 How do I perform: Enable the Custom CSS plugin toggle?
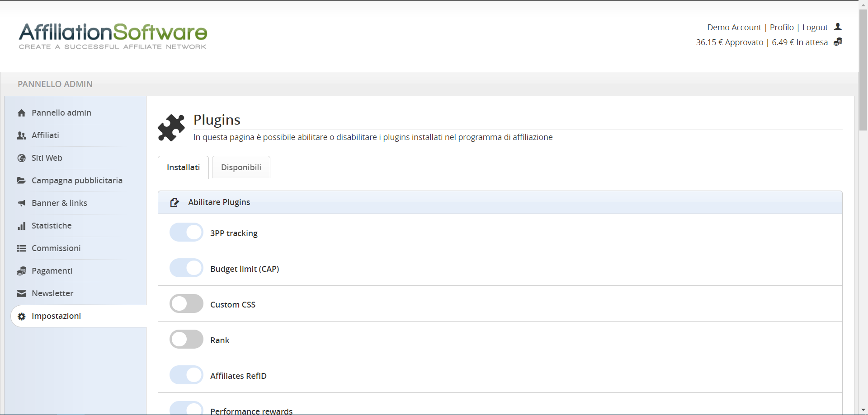pyautogui.click(x=186, y=304)
